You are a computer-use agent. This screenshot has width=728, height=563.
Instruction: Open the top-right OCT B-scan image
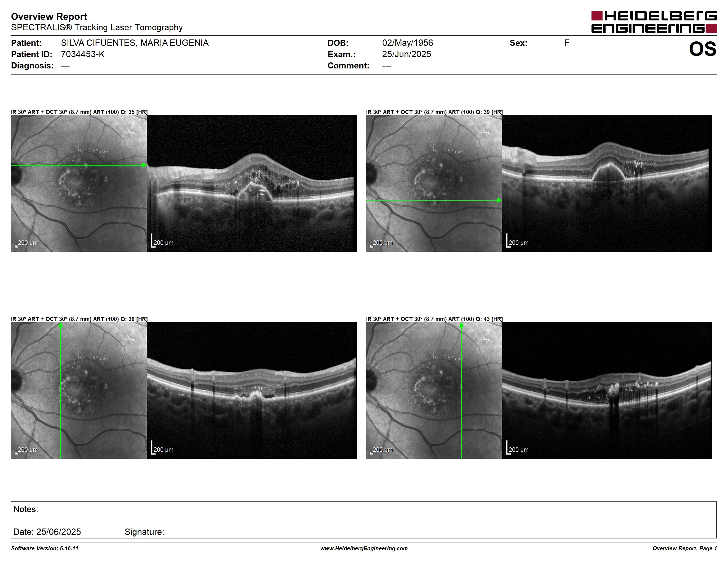[607, 184]
